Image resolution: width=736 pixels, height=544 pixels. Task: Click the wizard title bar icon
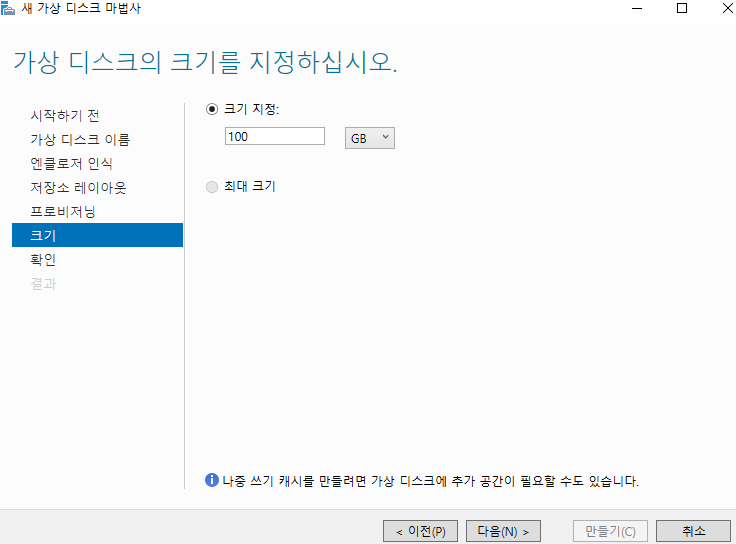tap(8, 8)
